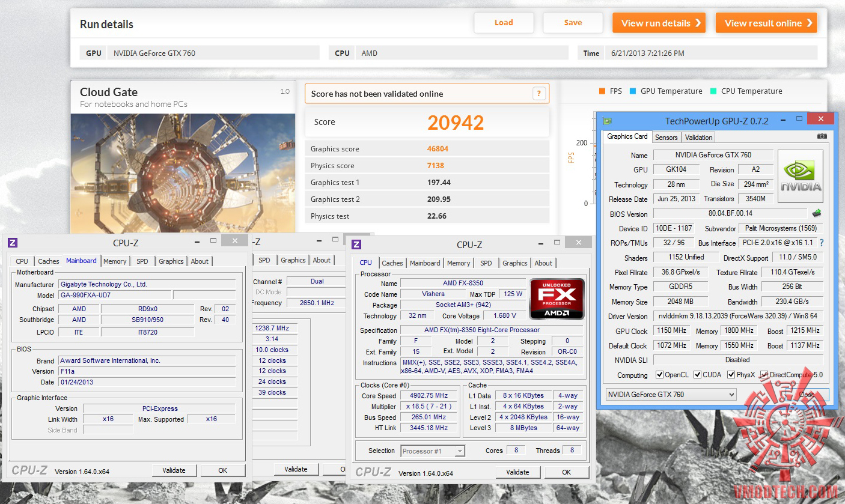Switch to the Sensors tab in GPU-Z
Screen dimensions: 845x504
pos(666,138)
